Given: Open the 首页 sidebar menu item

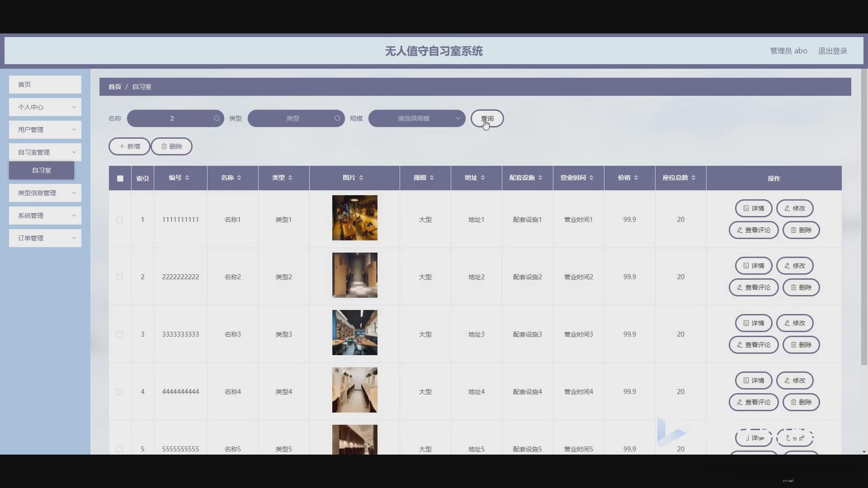Looking at the screenshot, I should coord(45,84).
